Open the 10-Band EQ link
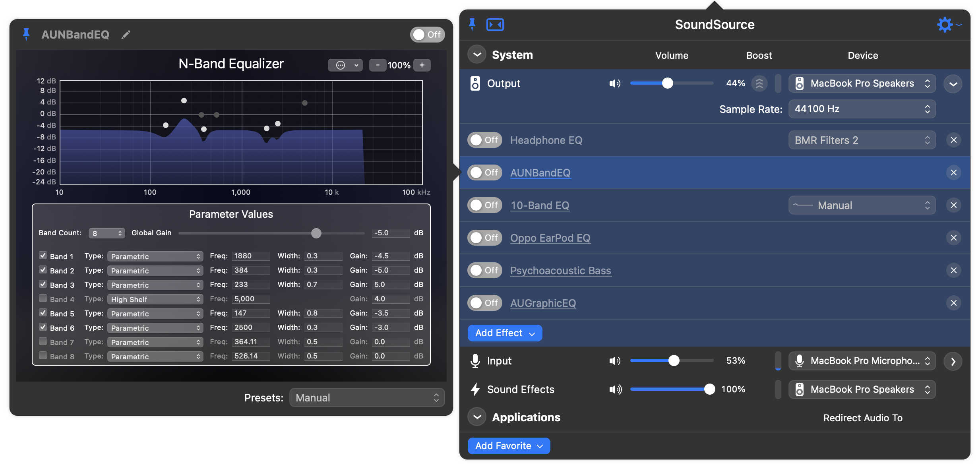Image resolution: width=980 pixels, height=469 pixels. pyautogui.click(x=540, y=205)
